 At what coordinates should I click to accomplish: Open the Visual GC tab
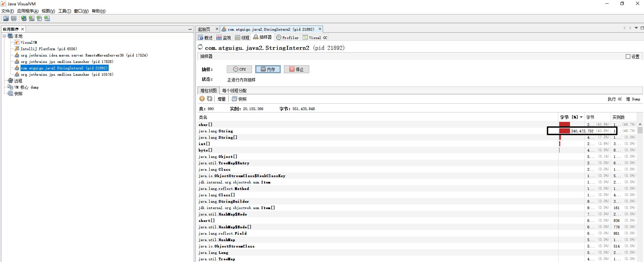[315, 37]
